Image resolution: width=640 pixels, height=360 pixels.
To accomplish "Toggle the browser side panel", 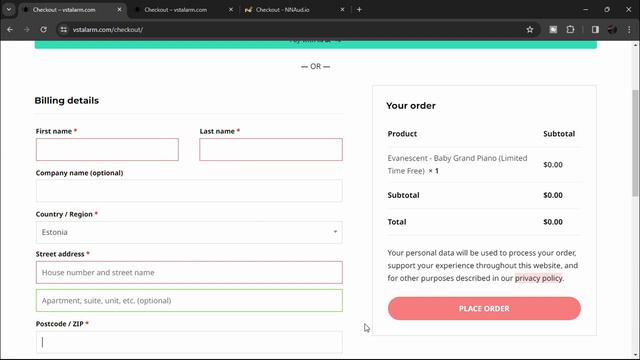I will (x=595, y=29).
